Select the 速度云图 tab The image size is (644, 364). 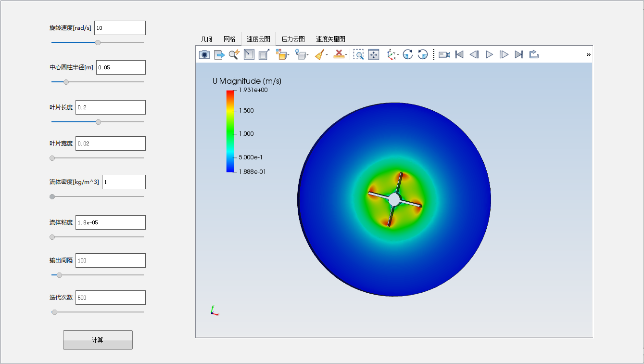click(x=258, y=39)
